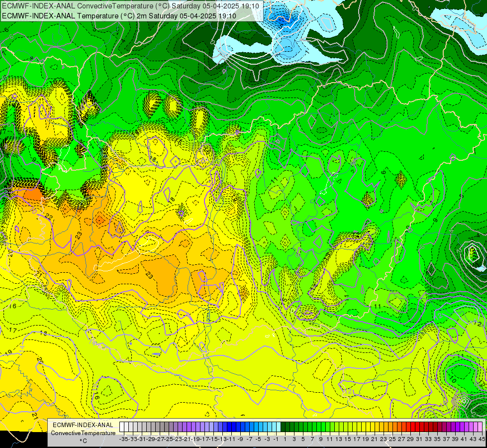Click the 45 value on the legend scale
The height and width of the screenshot is (448, 487).
[482, 439]
